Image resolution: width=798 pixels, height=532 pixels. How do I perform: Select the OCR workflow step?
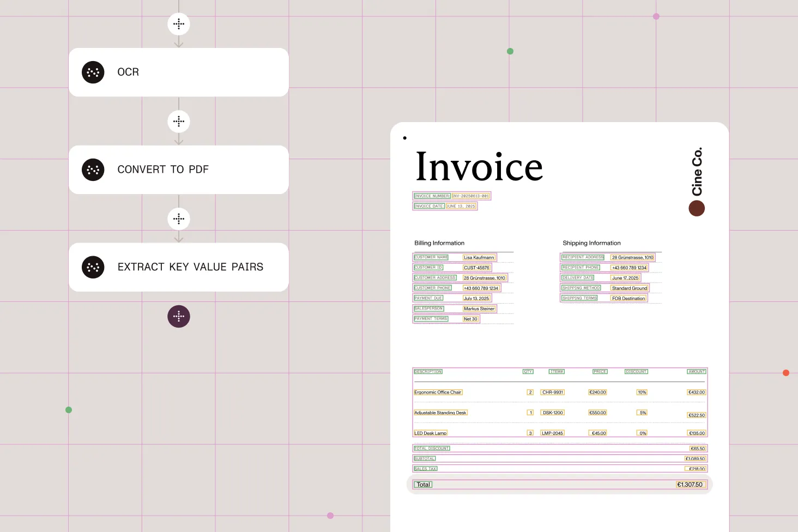click(178, 72)
